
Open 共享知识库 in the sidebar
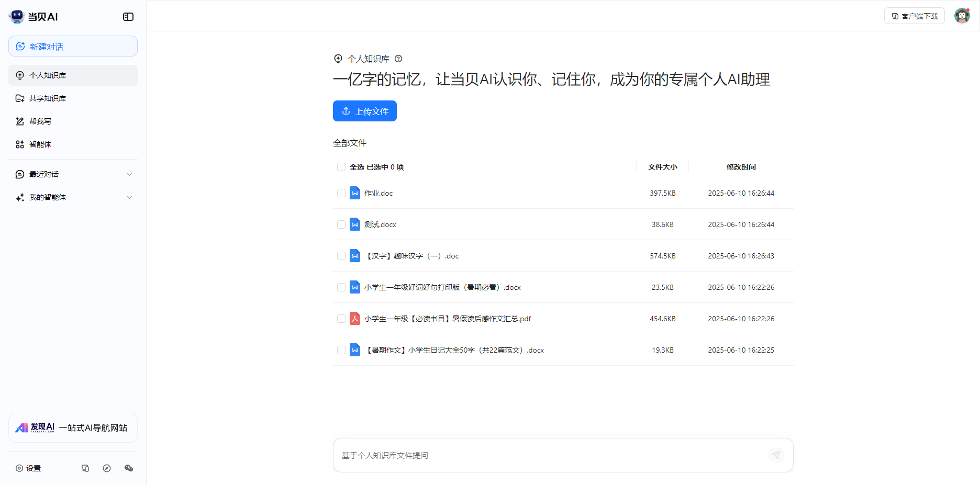tap(73, 98)
